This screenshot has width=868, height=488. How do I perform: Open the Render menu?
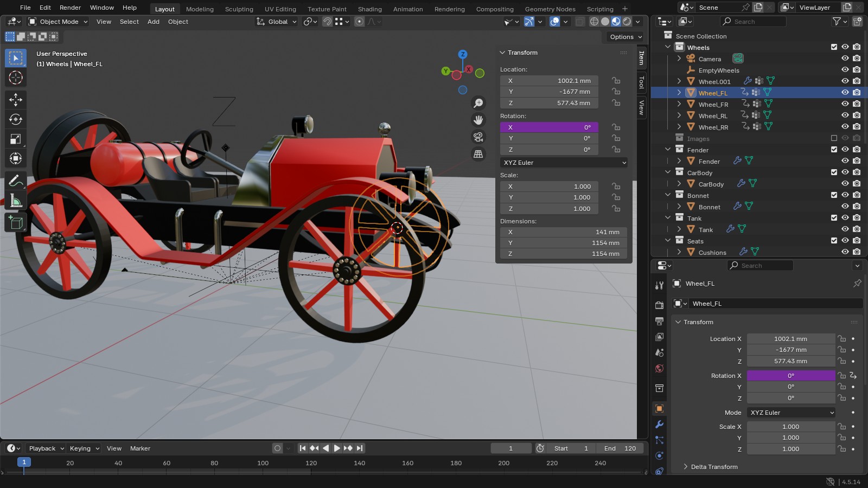[x=70, y=8]
